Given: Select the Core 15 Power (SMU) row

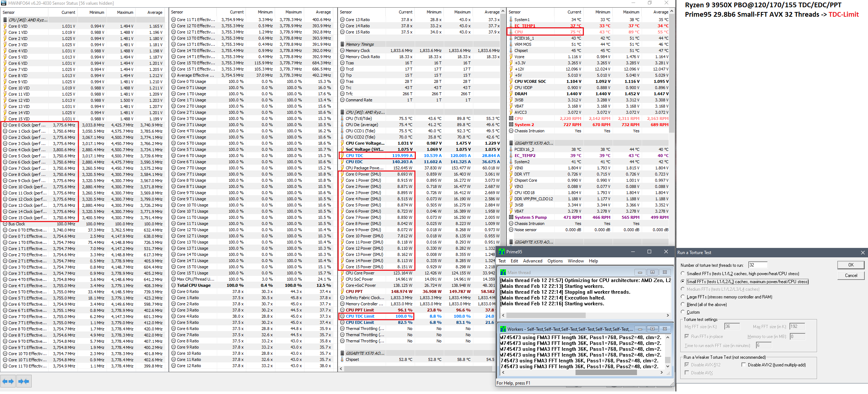Looking at the screenshot, I should (x=417, y=267).
